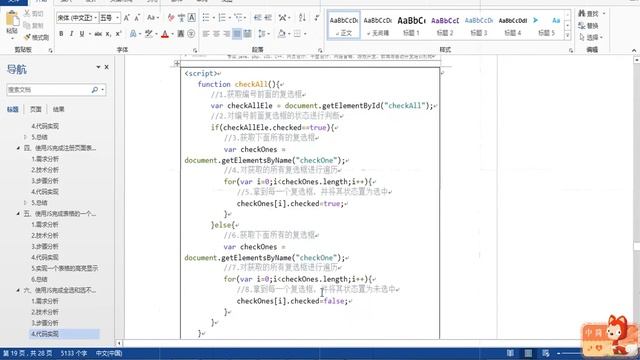640x360 pixels.
Task: Click the center alignment icon
Action: (x=216, y=34)
